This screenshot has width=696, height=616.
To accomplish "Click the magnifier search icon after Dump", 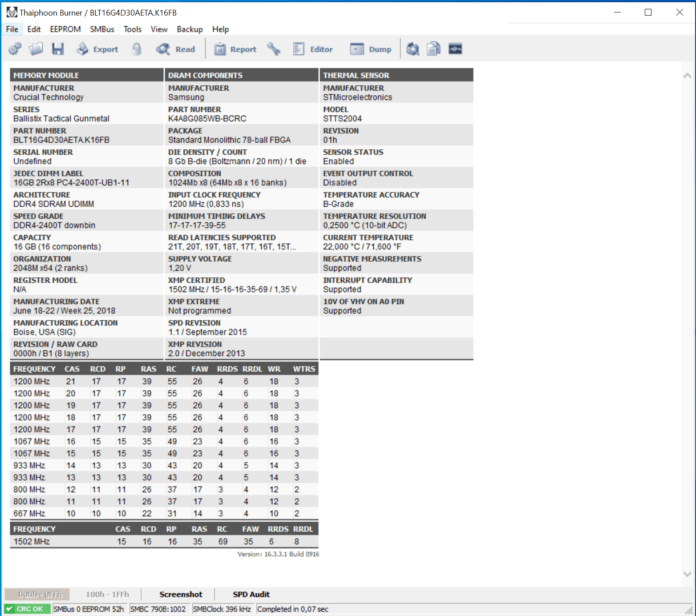I will [413, 49].
